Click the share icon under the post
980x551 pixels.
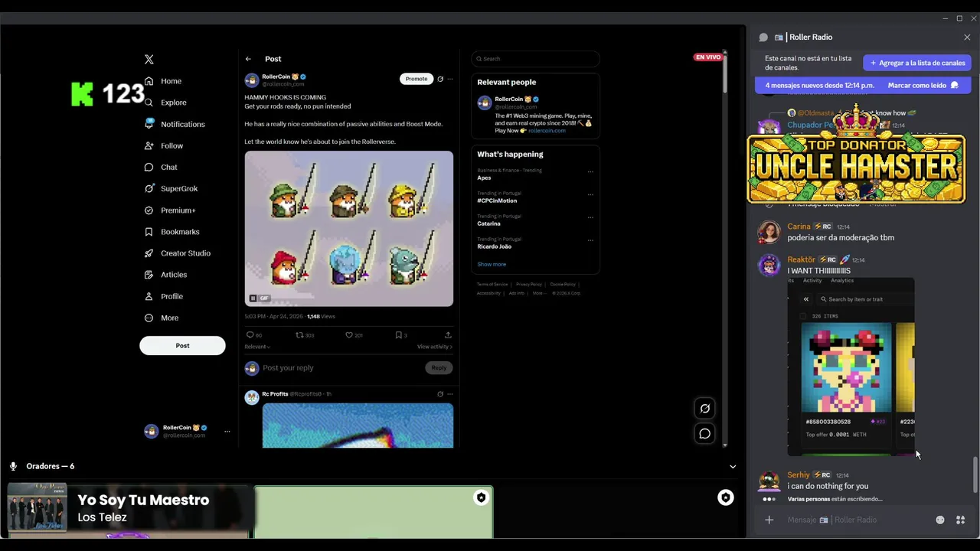click(x=448, y=334)
